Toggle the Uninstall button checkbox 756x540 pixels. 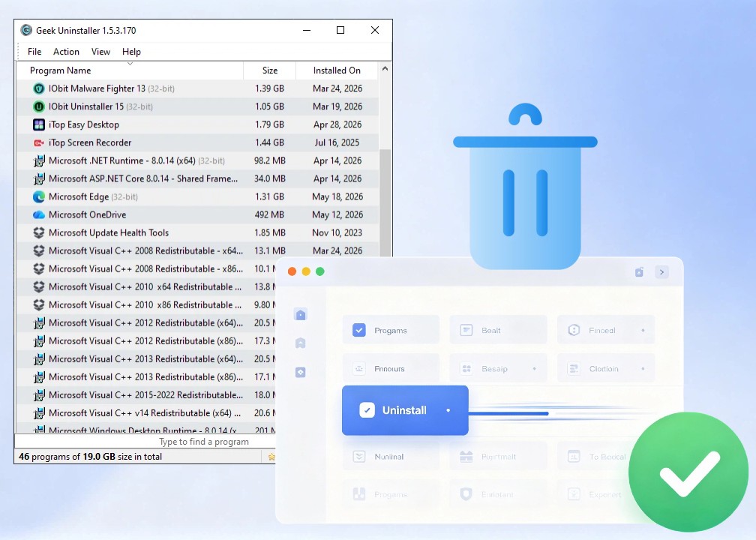point(367,410)
